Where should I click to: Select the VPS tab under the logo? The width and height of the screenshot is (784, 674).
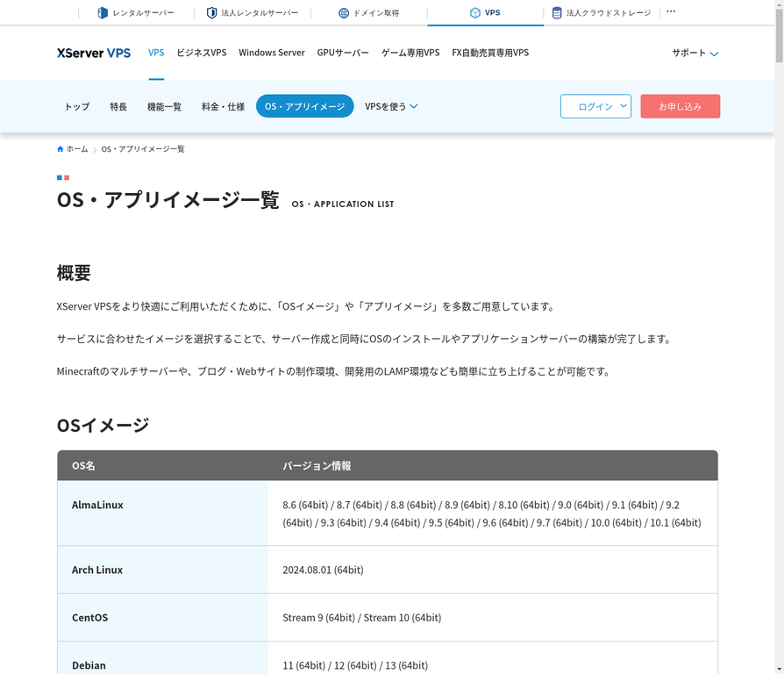156,53
